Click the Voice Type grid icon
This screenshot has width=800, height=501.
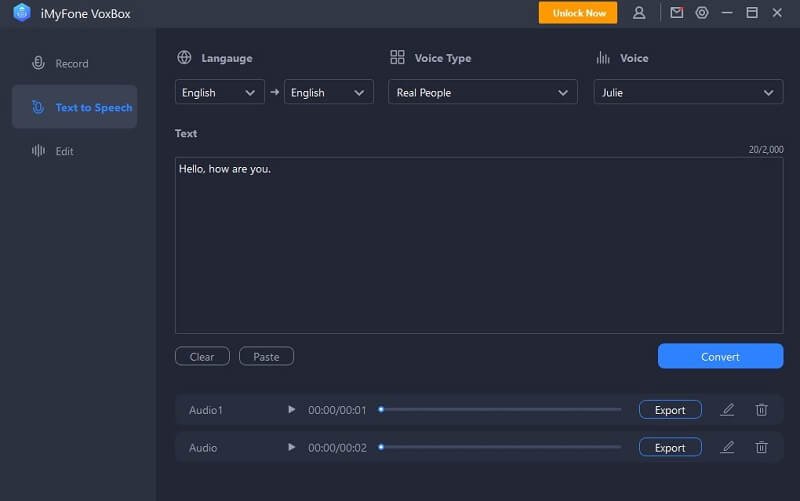point(397,57)
